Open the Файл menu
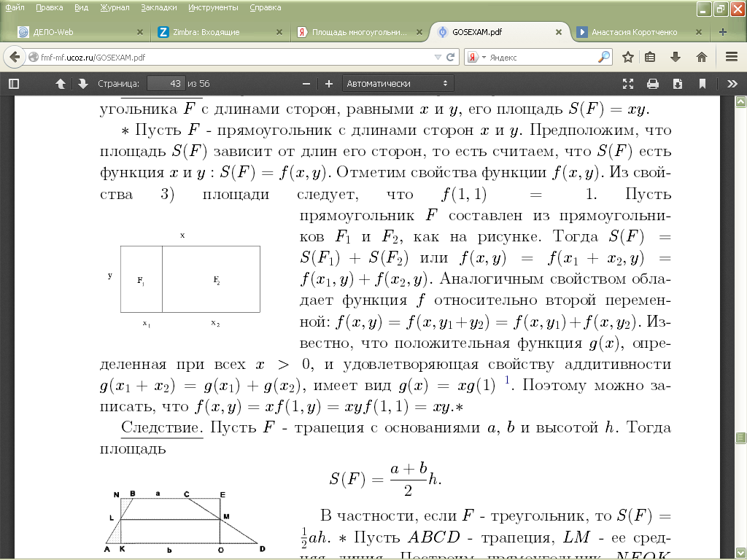Image resolution: width=747 pixels, height=560 pixels. 15,7
